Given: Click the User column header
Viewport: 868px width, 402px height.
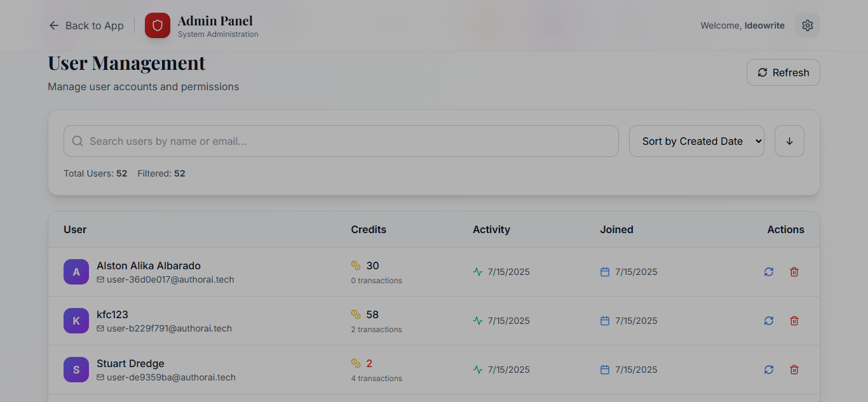Looking at the screenshot, I should pos(75,229).
